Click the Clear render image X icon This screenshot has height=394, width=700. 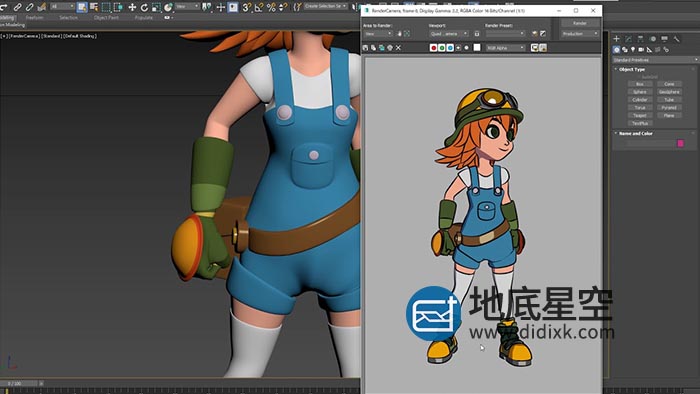(x=398, y=48)
